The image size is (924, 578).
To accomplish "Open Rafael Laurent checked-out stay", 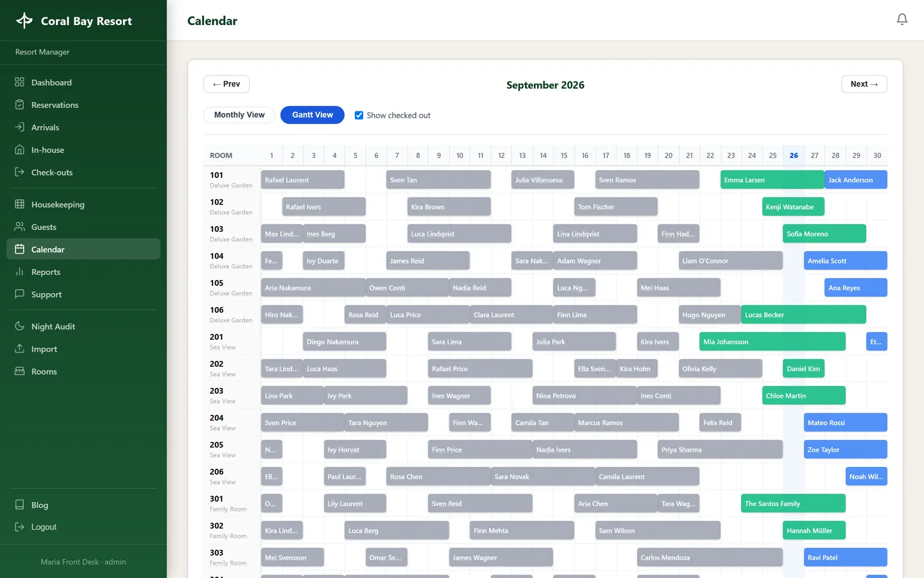I will [x=303, y=180].
